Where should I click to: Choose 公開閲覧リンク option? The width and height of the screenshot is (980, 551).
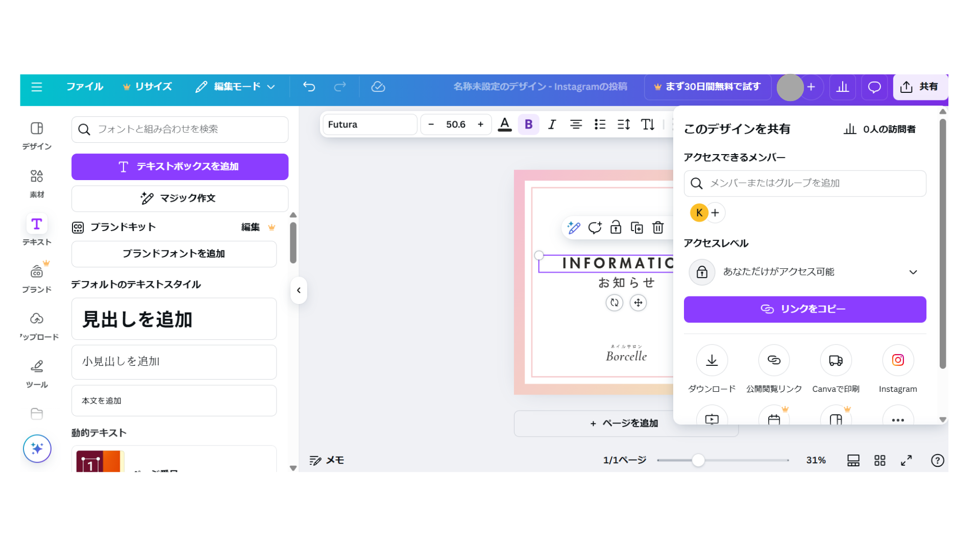point(774,369)
